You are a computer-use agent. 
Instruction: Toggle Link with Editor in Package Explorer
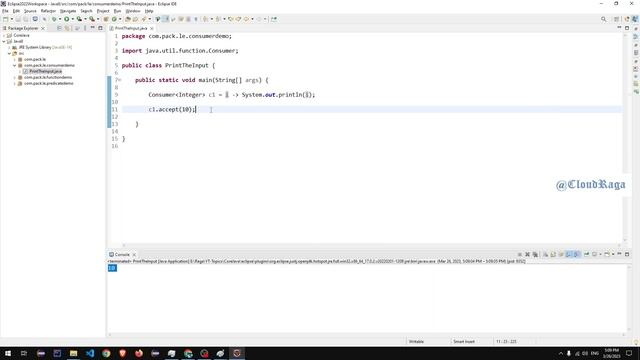point(67,28)
